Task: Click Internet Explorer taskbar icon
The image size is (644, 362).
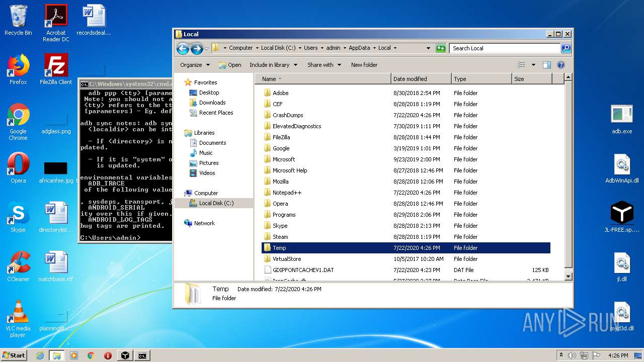Action: pyautogui.click(x=40, y=355)
